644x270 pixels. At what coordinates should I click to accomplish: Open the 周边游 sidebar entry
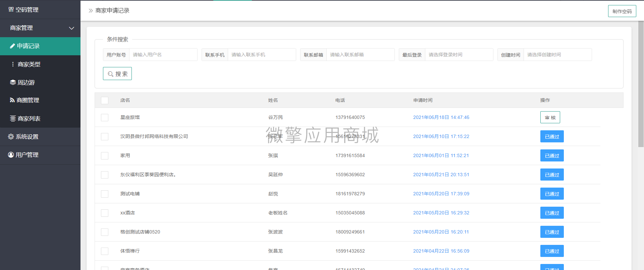(40, 82)
